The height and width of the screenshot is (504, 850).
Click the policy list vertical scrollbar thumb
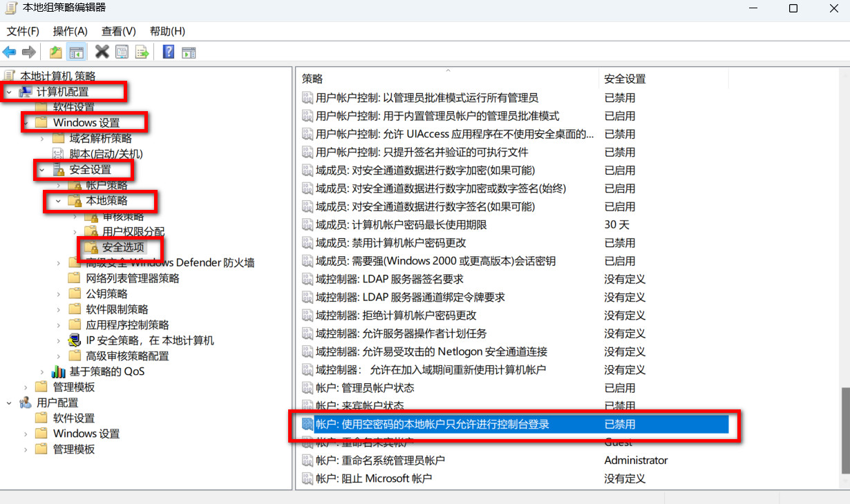pos(845,431)
